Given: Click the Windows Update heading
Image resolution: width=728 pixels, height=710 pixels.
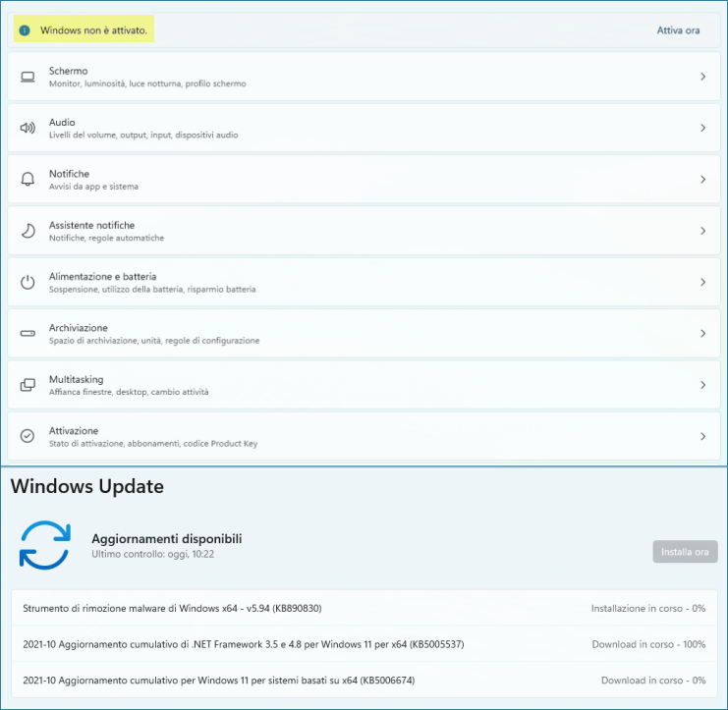Looking at the screenshot, I should [x=87, y=487].
